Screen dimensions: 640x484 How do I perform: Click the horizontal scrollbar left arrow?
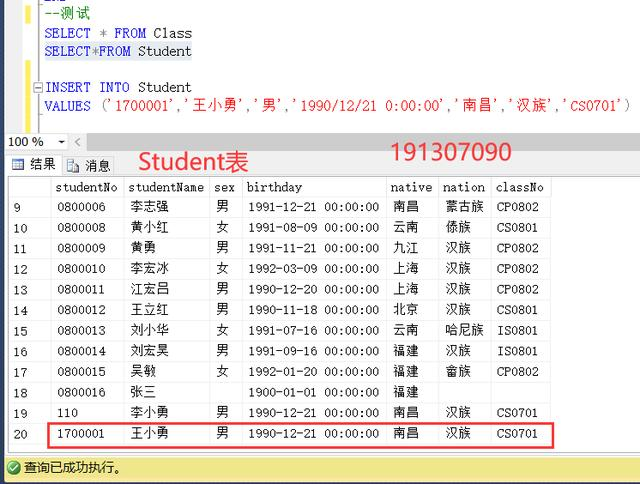pos(78,142)
